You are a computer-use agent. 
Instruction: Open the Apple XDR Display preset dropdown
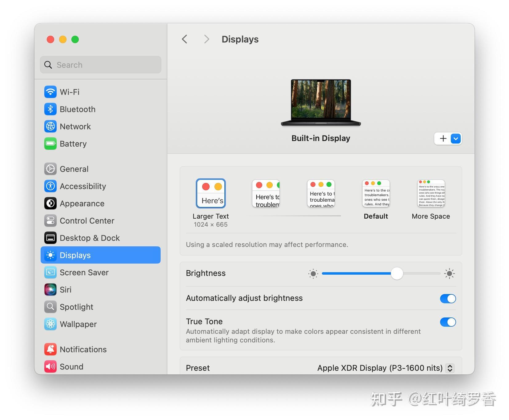(450, 368)
